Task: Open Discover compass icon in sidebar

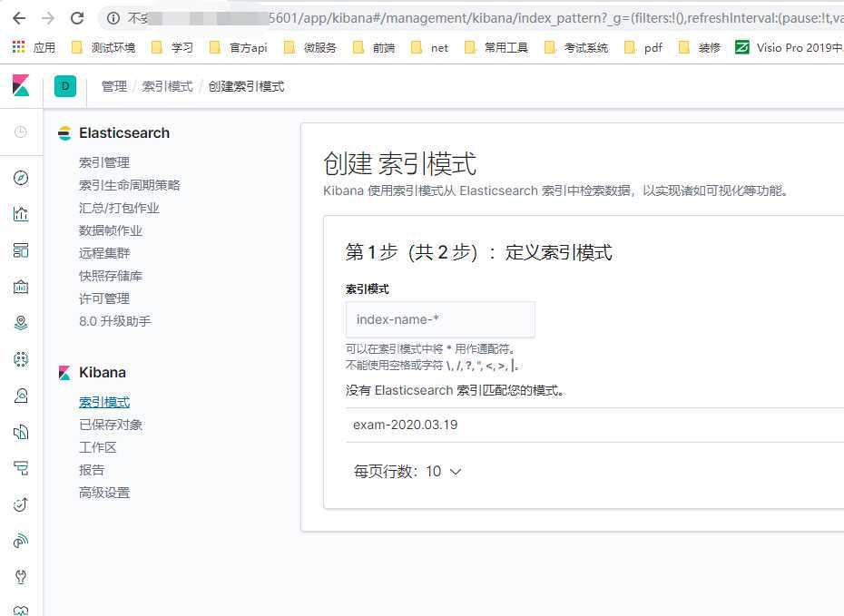Action: coord(21,178)
